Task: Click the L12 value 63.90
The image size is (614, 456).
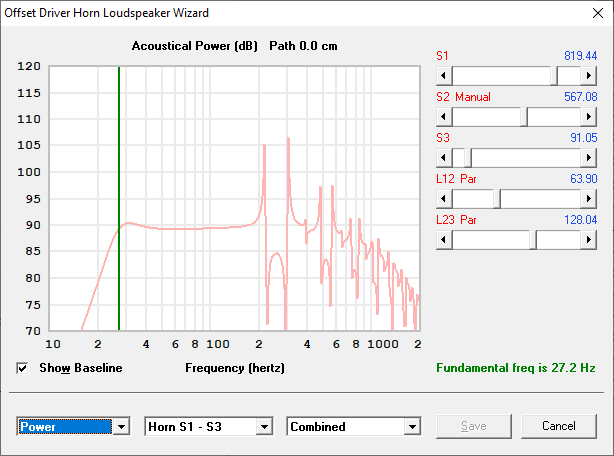Action: [583, 179]
